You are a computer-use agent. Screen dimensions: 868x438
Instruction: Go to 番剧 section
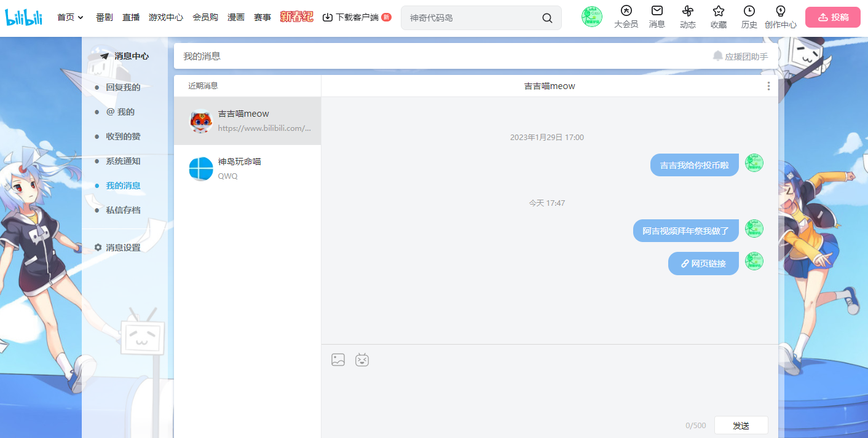(x=105, y=17)
